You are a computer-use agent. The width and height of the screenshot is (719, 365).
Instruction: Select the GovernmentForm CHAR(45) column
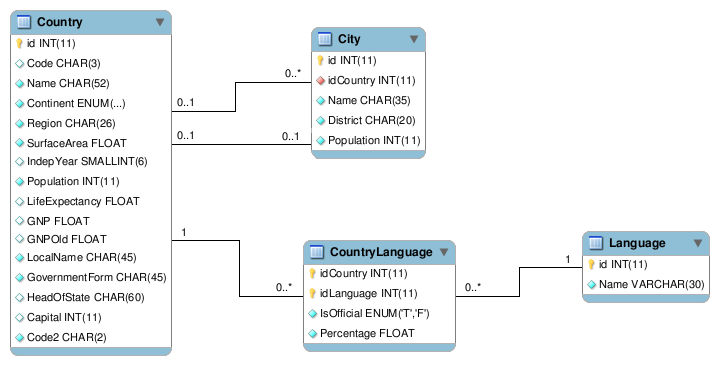point(91,277)
